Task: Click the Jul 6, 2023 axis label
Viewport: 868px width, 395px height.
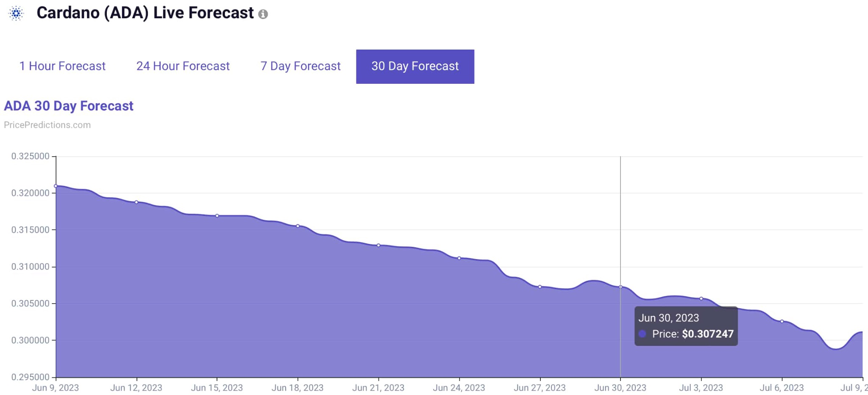Action: (782, 387)
